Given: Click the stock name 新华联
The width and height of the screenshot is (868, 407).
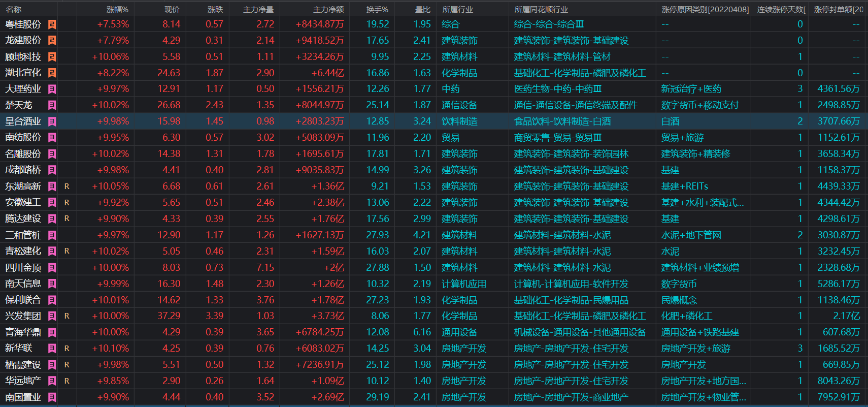Looking at the screenshot, I should pyautogui.click(x=19, y=349).
